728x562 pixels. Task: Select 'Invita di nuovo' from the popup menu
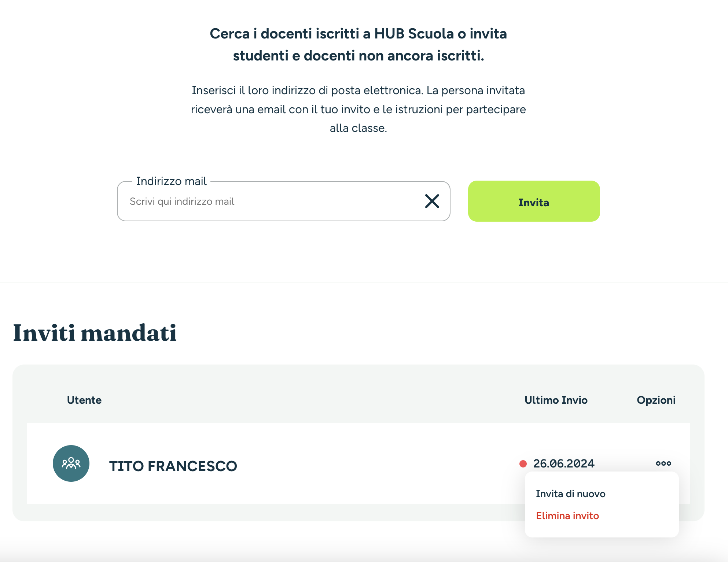(x=570, y=494)
